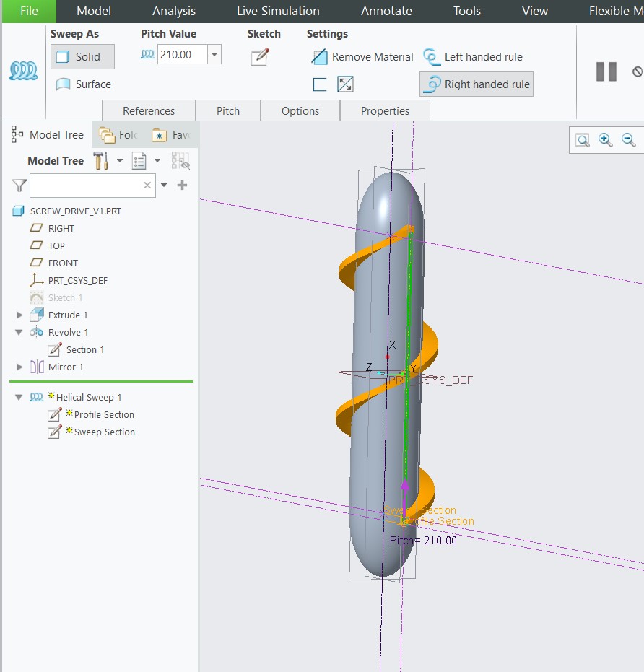Switch to the Options dashboard tab
This screenshot has height=672, width=644.
(x=300, y=110)
